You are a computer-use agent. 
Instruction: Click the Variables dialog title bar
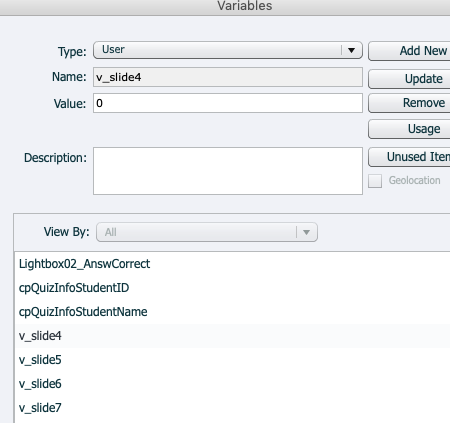point(225,7)
